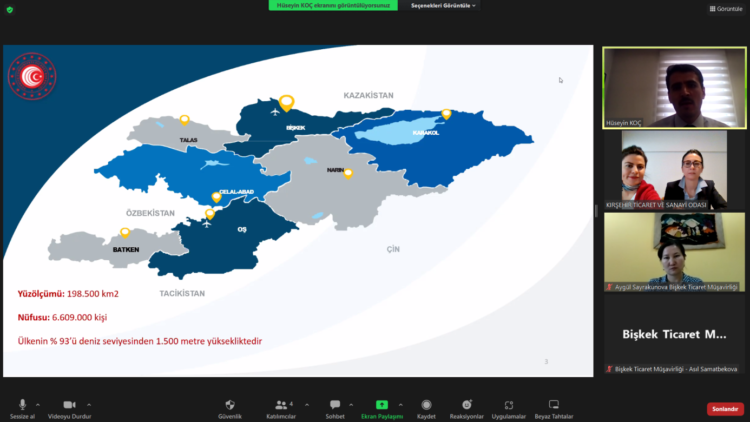Open video options arrow beside camera
This screenshot has height=422, width=750.
89,405
